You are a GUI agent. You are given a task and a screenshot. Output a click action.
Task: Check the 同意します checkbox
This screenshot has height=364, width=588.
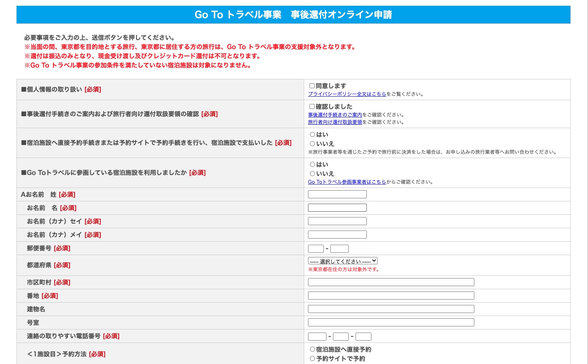pos(312,86)
